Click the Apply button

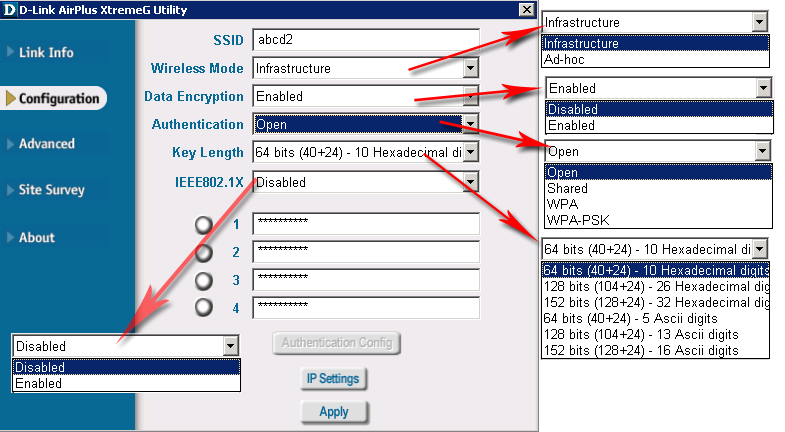point(334,412)
